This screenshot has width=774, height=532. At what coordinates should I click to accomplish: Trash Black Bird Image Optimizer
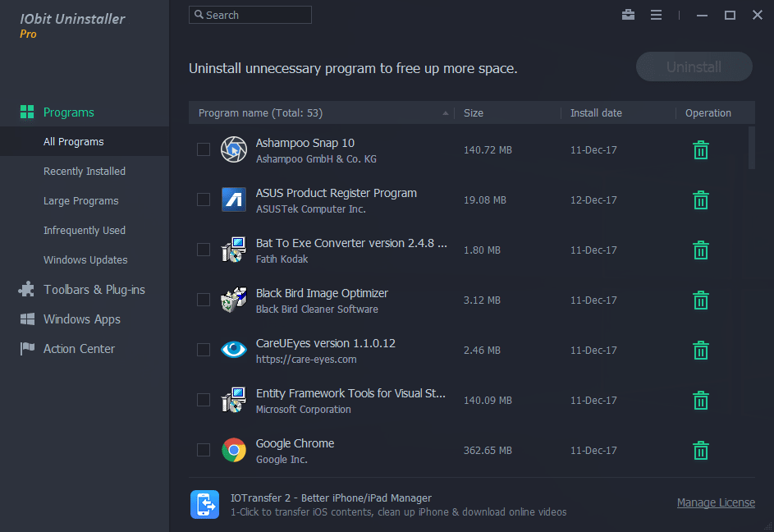point(700,300)
